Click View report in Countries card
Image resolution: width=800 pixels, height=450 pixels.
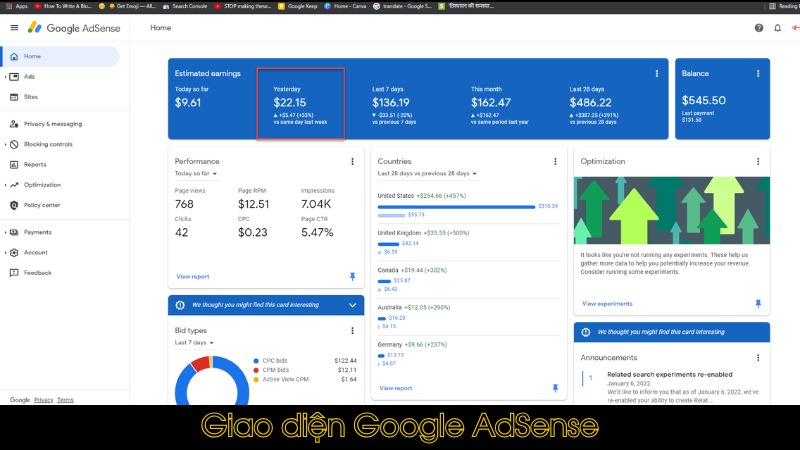pos(395,388)
